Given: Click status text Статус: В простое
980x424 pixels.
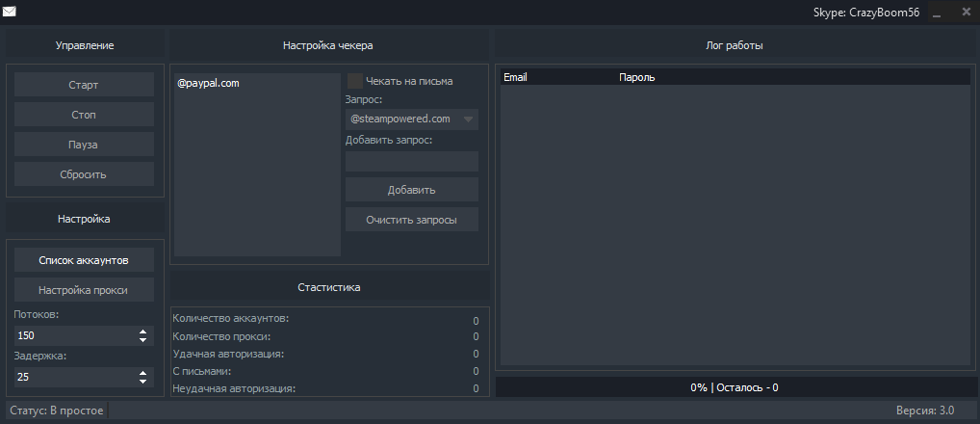Looking at the screenshot, I should click(57, 411).
